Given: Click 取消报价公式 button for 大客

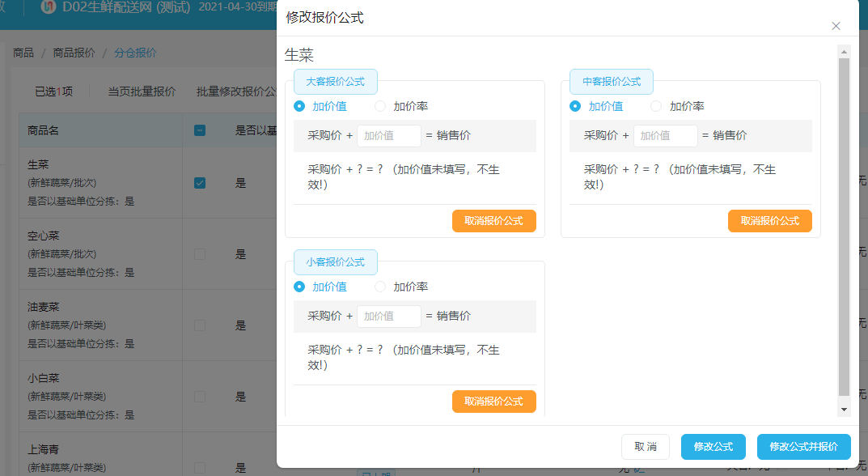Looking at the screenshot, I should tap(493, 220).
